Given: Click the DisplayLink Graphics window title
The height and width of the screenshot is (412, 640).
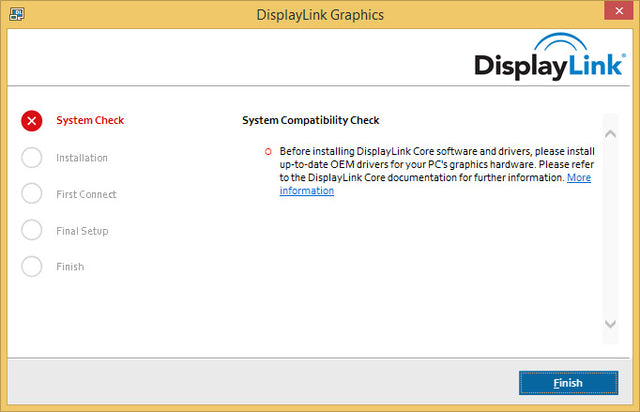Looking at the screenshot, I should (320, 15).
